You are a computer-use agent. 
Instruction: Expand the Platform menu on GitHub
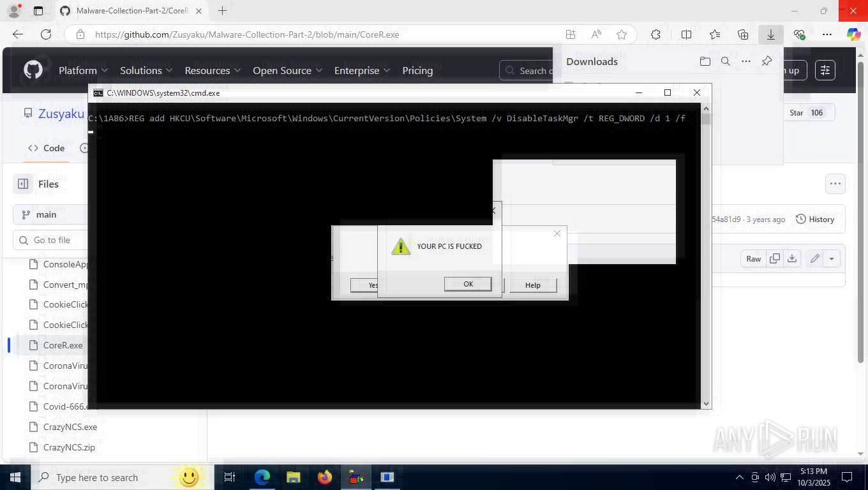tap(84, 70)
